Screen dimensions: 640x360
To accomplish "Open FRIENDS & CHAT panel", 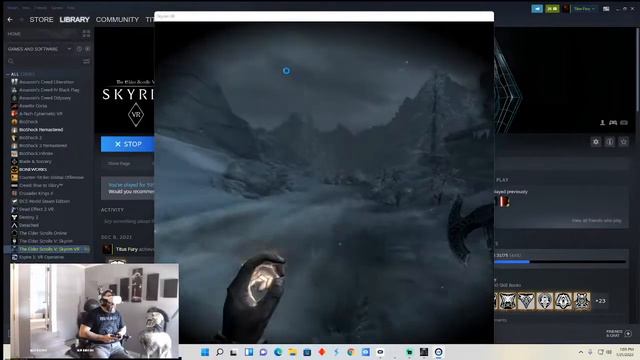I will coord(619,333).
